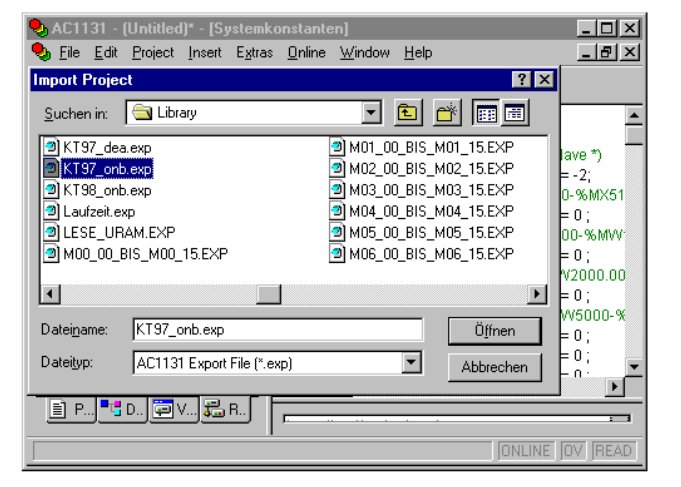Open the Online menu
The width and height of the screenshot is (681, 487).
306,52
